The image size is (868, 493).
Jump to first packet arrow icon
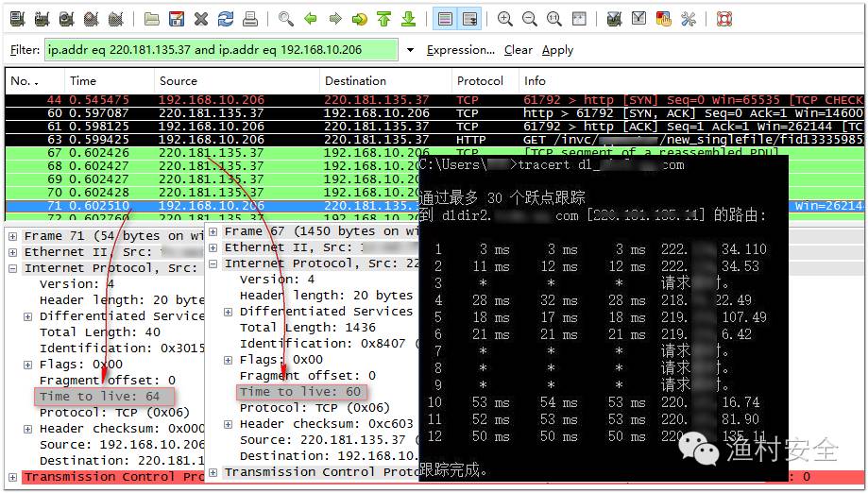(x=383, y=19)
